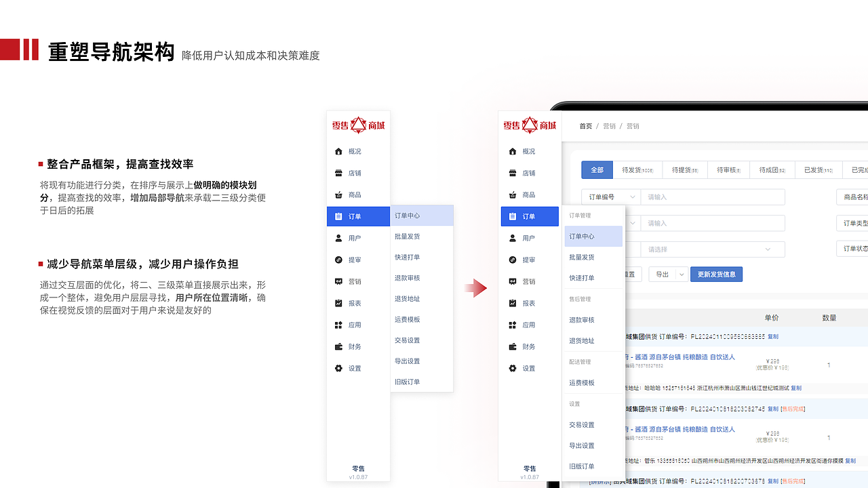Click 报表 chart icon in sidebar beside order table
868x488 pixels.
[x=513, y=303]
